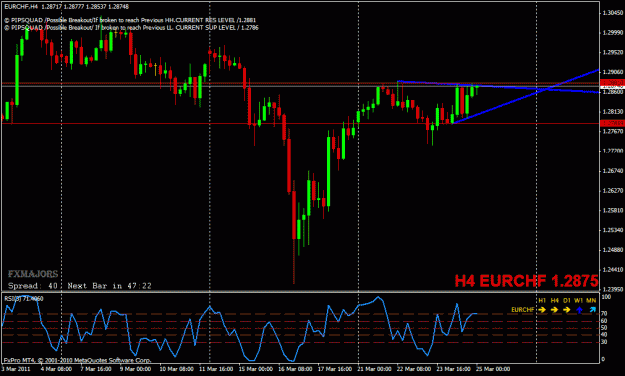Click the light-blue MN diagonal arrow
The width and height of the screenshot is (625, 376).
point(592,309)
